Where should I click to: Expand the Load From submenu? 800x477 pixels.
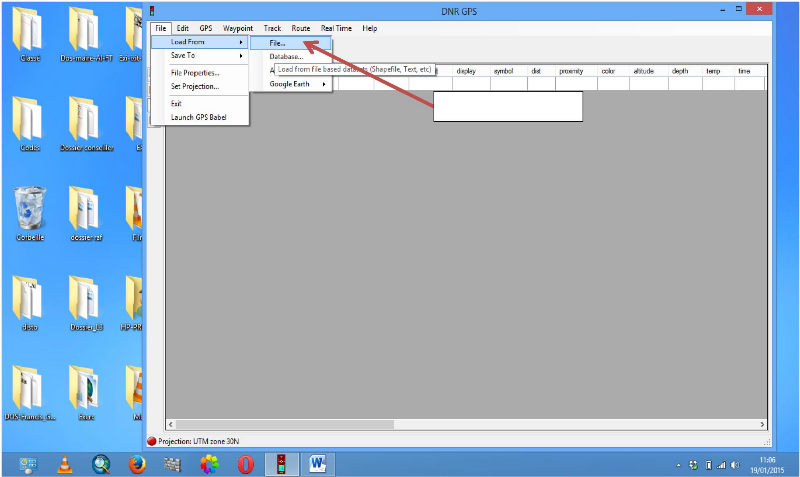point(200,42)
